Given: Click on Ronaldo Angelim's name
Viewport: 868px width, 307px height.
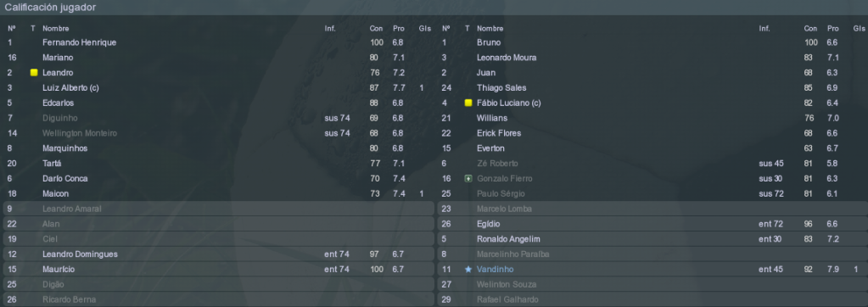Looking at the screenshot, I should (508, 239).
